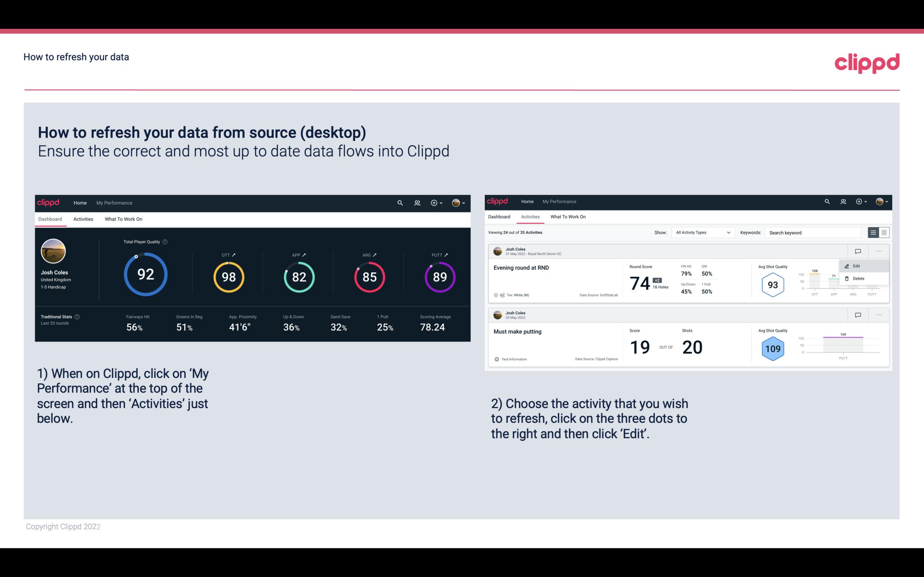Expand the Keywords search dropdown field
Screen dimensions: 924x577
click(x=812, y=232)
